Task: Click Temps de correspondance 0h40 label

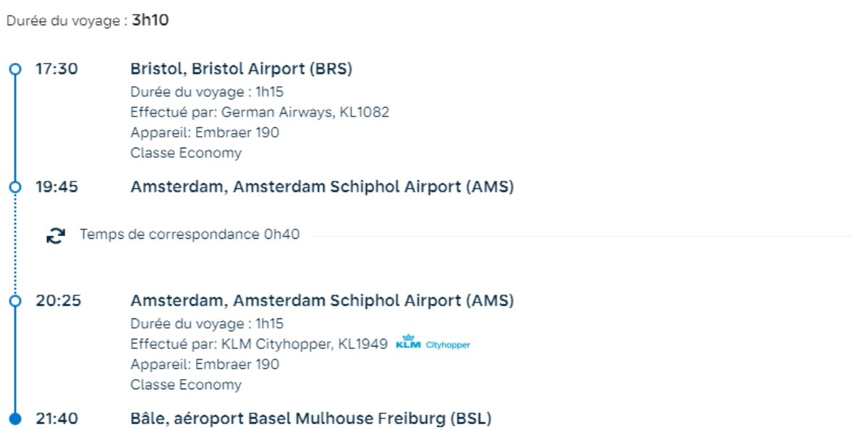Action: tap(190, 234)
